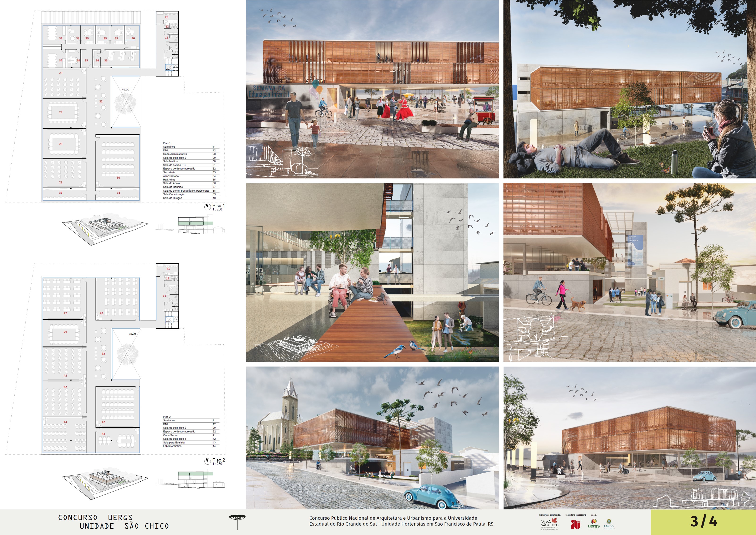This screenshot has width=756, height=535.
Task: Open the wooden deck render with blue birds
Action: pyautogui.click(x=372, y=272)
